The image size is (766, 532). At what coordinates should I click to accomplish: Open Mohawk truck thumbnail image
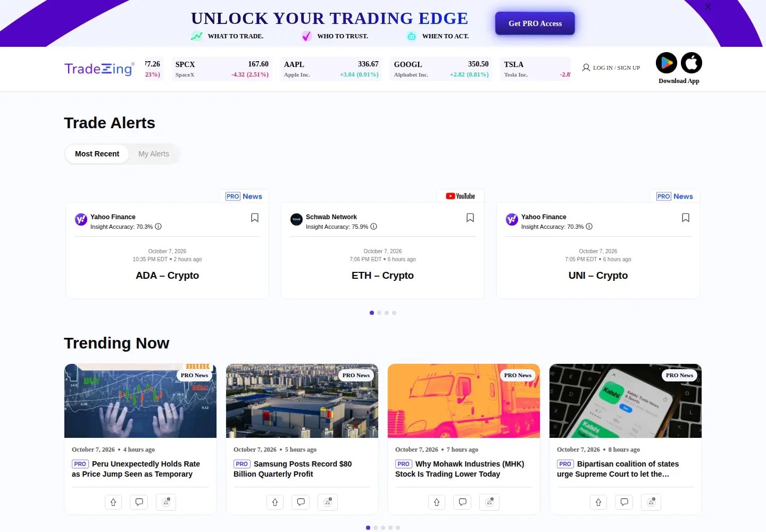point(464,401)
